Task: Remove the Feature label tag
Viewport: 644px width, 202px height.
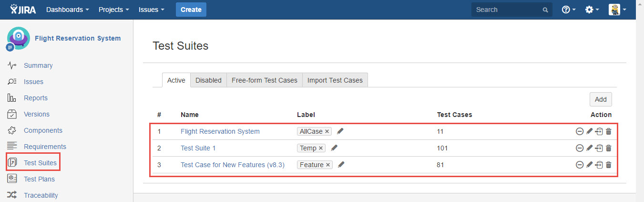Action: tap(328, 165)
